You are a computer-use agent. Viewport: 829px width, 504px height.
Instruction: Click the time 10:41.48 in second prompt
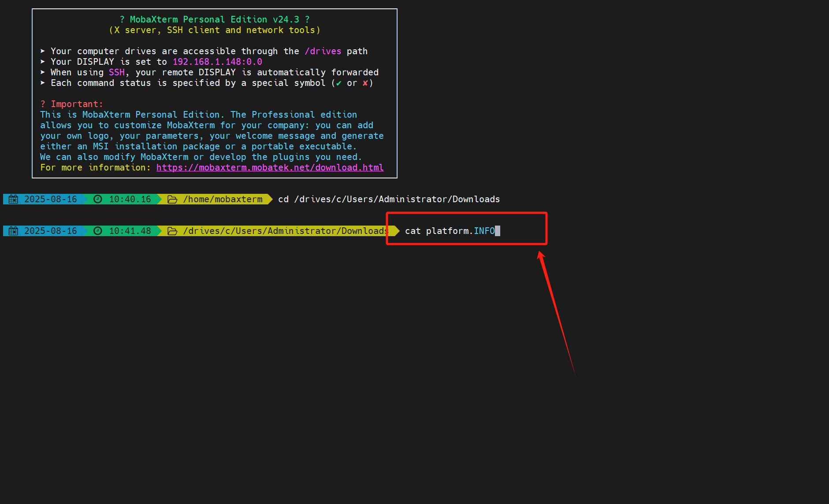coord(130,231)
